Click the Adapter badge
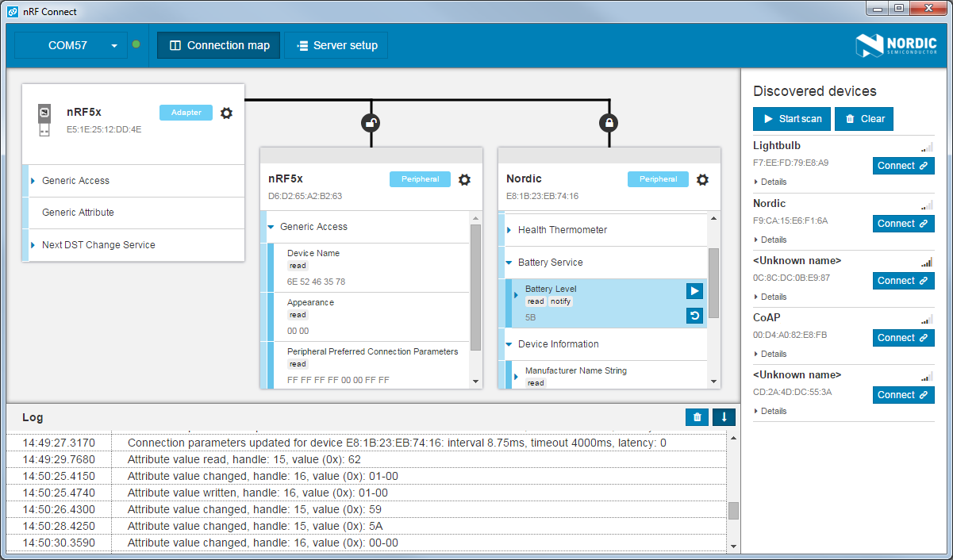The width and height of the screenshot is (953, 560). [186, 113]
